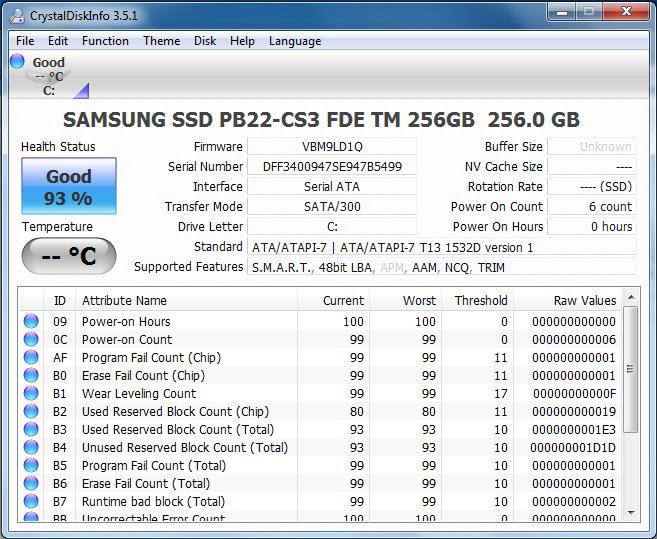Click status orb for Program Fail Count (Chip)
The width and height of the screenshot is (657, 539).
pyautogui.click(x=31, y=357)
